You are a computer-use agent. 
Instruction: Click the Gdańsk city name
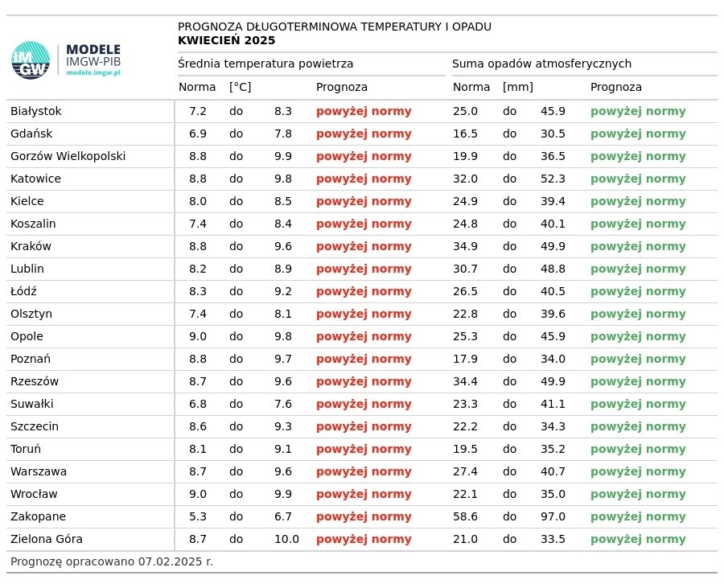pos(31,134)
